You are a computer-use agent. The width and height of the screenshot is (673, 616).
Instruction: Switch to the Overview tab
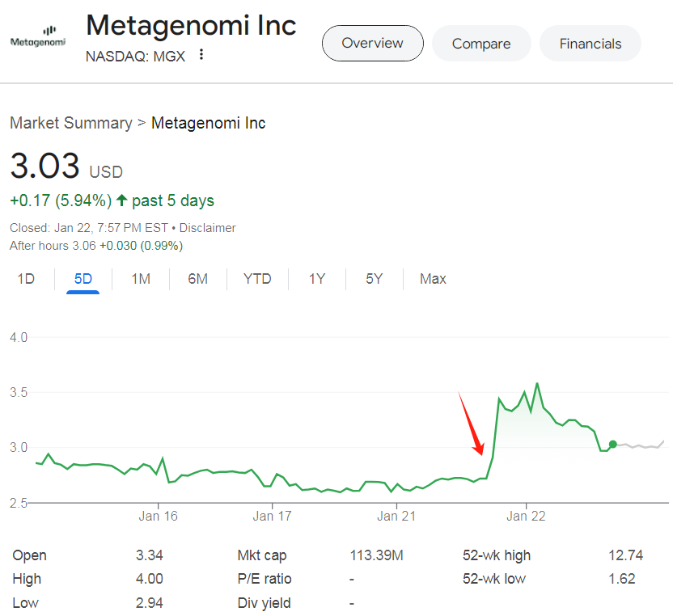click(x=372, y=44)
